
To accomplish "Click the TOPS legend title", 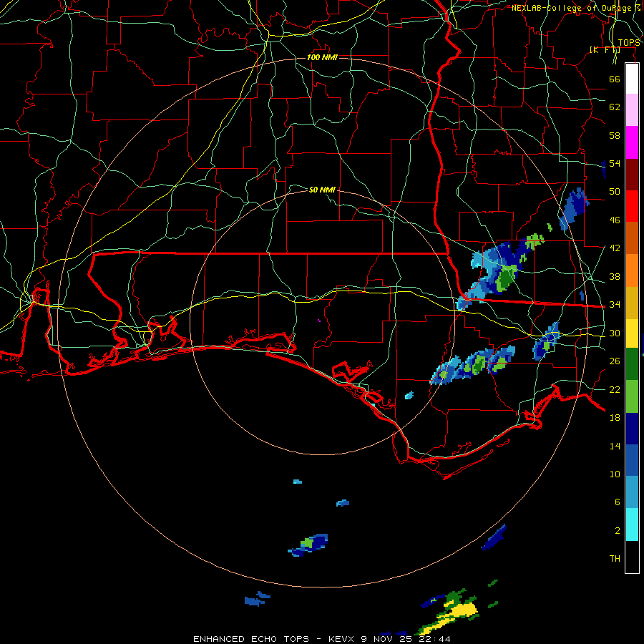I will tap(629, 43).
